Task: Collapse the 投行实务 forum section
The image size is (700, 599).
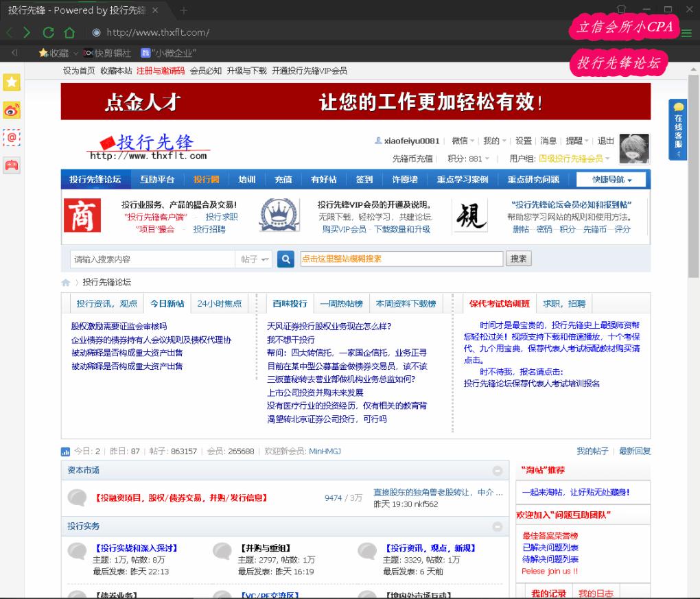Action: [x=498, y=526]
